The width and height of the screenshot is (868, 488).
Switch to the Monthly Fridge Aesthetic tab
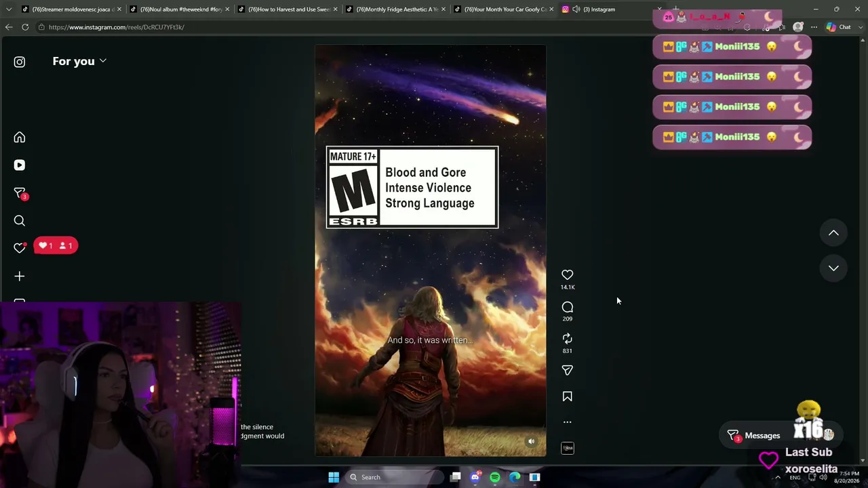point(395,9)
